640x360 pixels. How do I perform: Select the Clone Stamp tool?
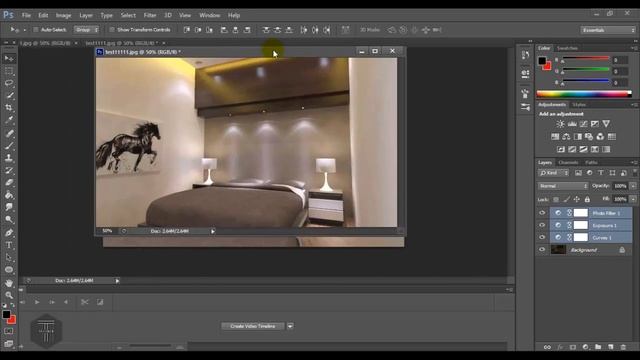[x=9, y=158]
